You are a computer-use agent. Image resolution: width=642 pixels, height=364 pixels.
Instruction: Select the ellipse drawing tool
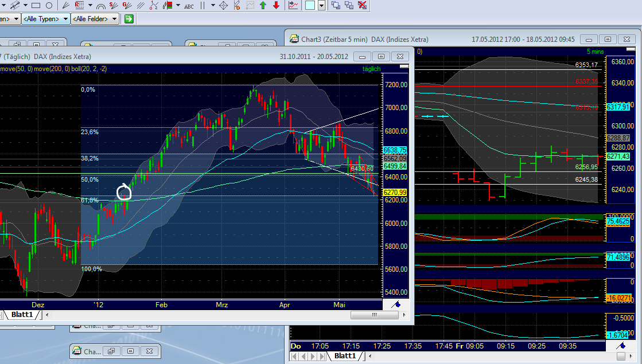point(49,6)
